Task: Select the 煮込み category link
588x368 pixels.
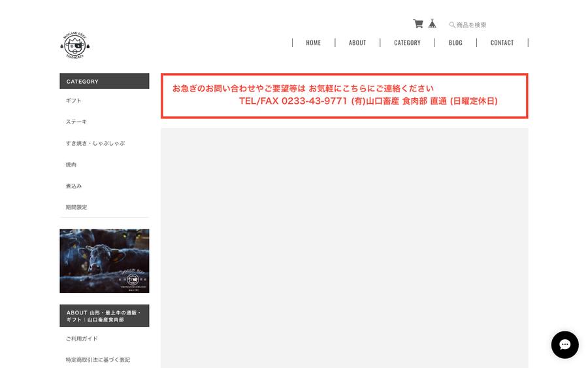Action: pos(74,186)
